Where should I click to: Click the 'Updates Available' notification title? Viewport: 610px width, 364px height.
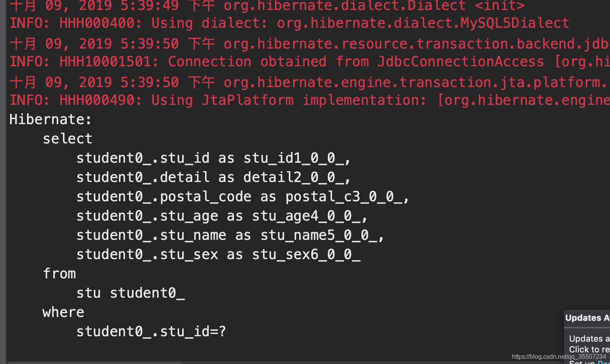[587, 318]
